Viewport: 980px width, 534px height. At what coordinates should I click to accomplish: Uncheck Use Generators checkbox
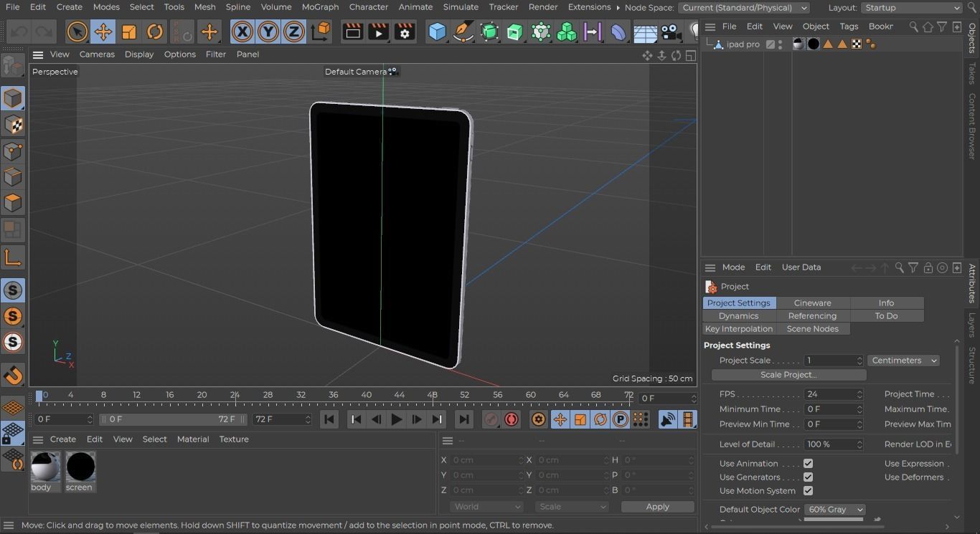[808, 477]
